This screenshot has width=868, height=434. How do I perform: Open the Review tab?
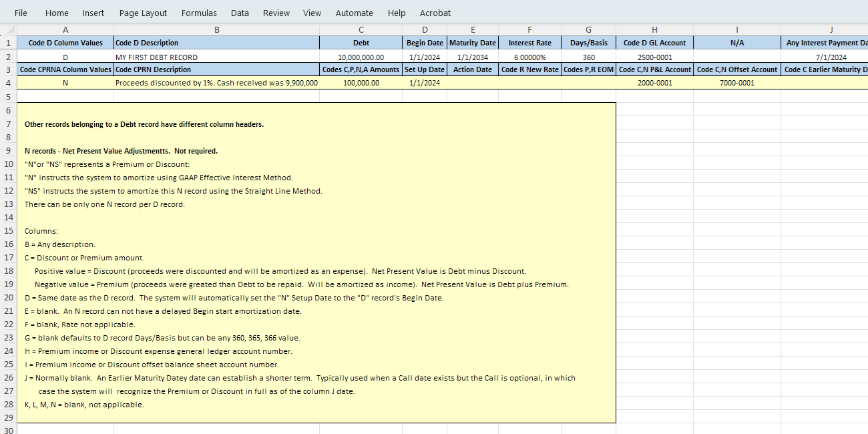276,13
